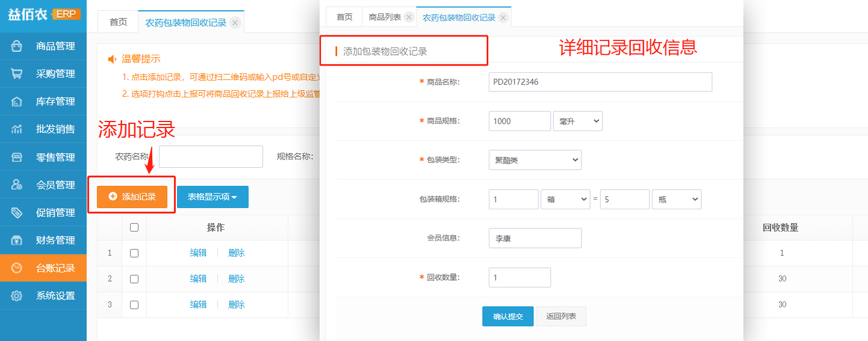The image size is (868, 341).
Task: Toggle the select-all checkbox in table header
Action: (x=134, y=227)
